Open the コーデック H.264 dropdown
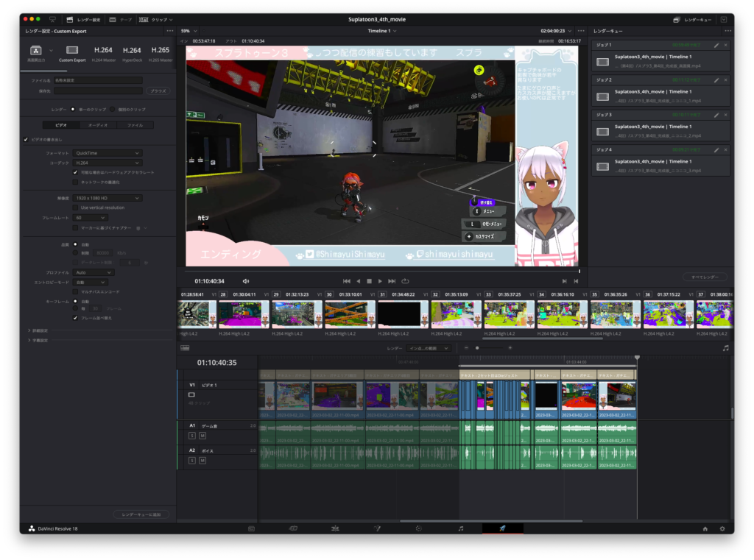 click(x=108, y=163)
